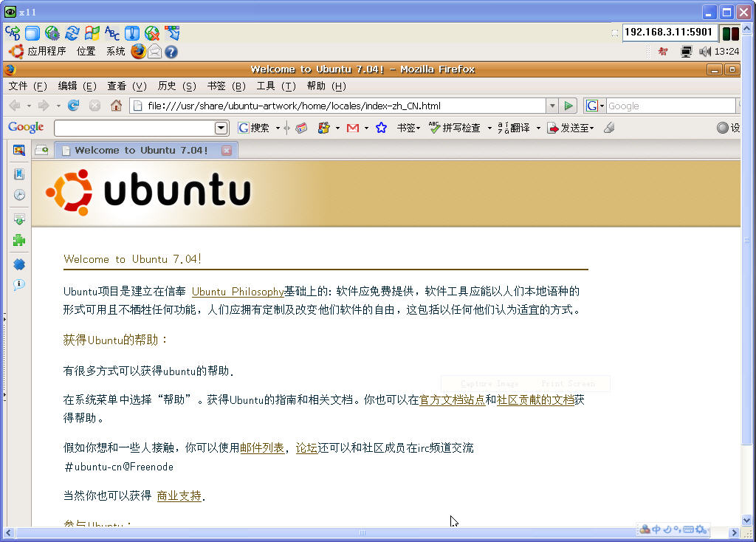Open the downloads sidebar icon
756x542 pixels.
19,219
